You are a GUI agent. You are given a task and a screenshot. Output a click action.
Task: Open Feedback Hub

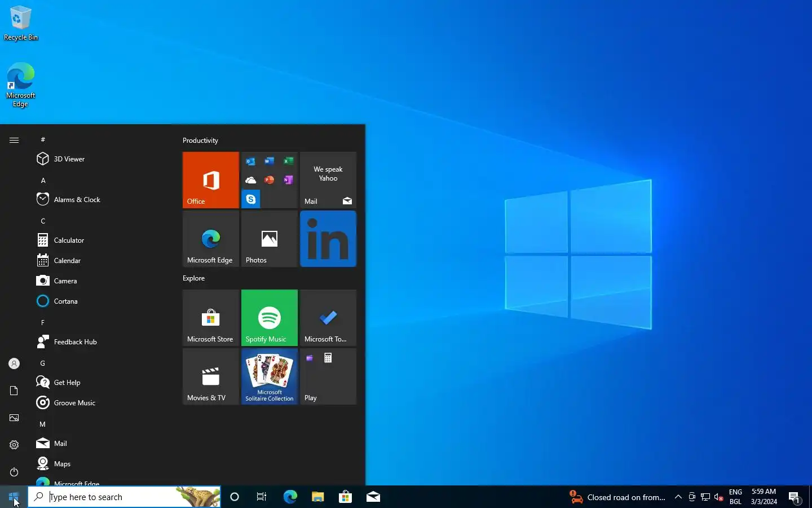click(101, 342)
